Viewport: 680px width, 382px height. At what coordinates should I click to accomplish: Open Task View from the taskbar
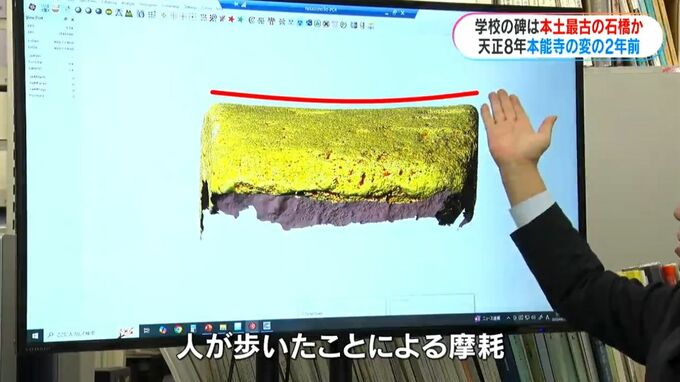click(147, 331)
